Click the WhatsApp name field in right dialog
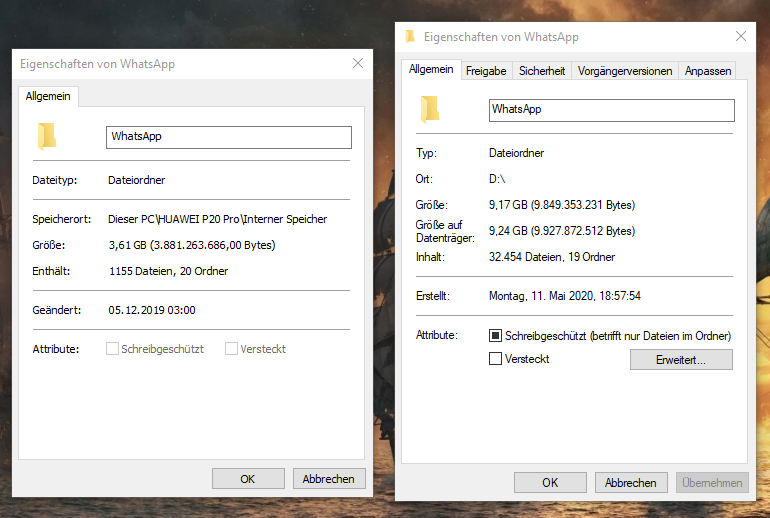Screen dimensions: 770x518 point(612,110)
